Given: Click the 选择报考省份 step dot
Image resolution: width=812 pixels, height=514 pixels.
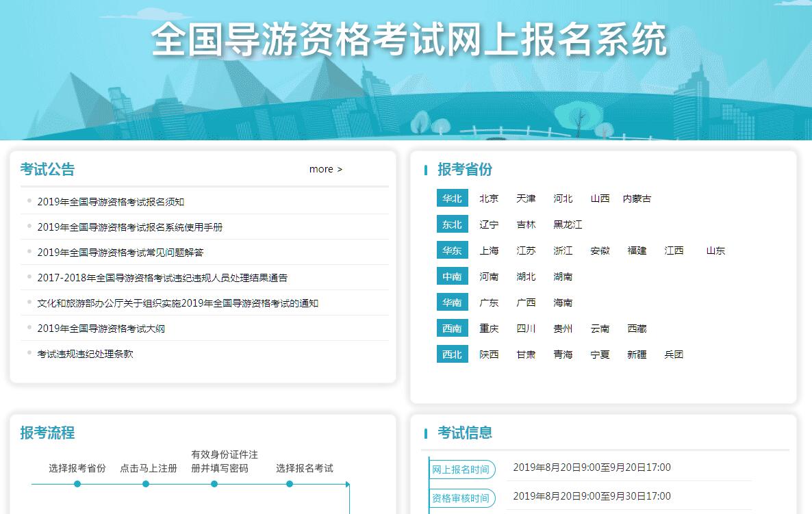Looking at the screenshot, I should (x=77, y=484).
